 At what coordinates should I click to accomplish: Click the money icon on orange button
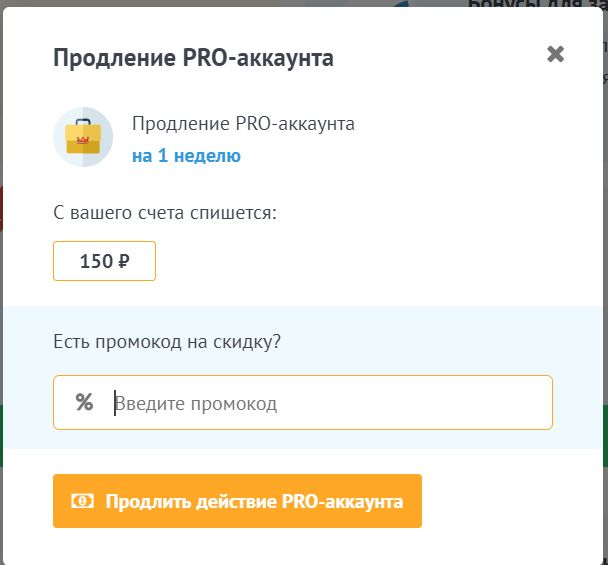[x=82, y=501]
